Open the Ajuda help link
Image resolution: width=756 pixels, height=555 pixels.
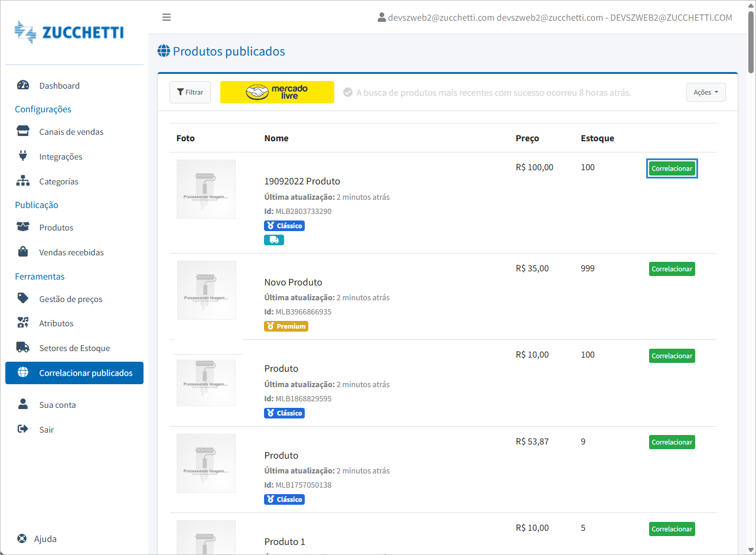tap(45, 539)
